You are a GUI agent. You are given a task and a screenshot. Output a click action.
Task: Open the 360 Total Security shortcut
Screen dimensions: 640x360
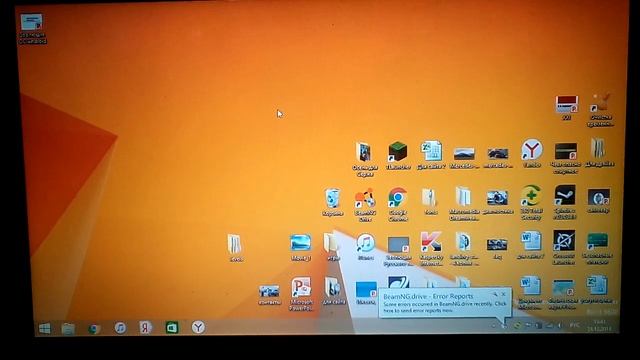[531, 203]
